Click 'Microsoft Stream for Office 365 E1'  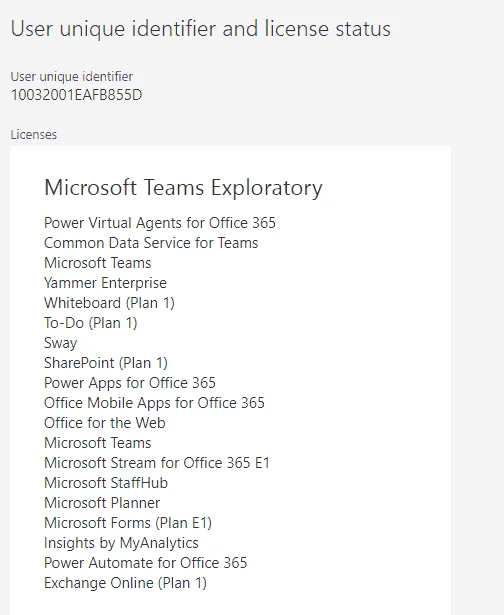[157, 463]
